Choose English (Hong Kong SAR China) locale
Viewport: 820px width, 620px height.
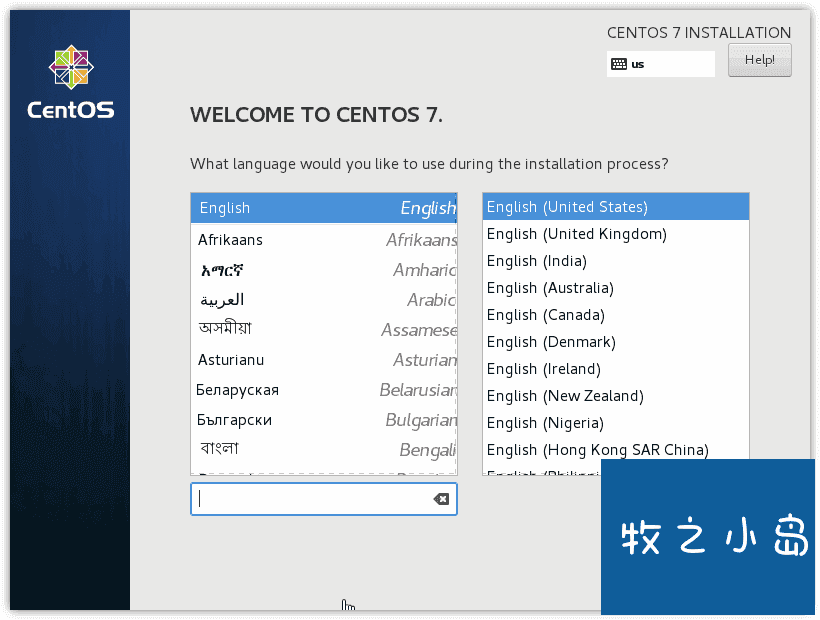(x=616, y=450)
